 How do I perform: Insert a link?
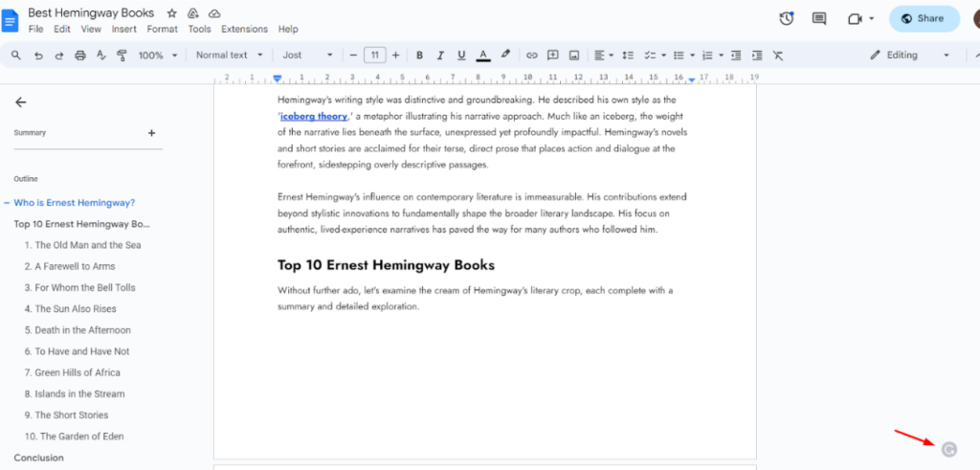(532, 55)
